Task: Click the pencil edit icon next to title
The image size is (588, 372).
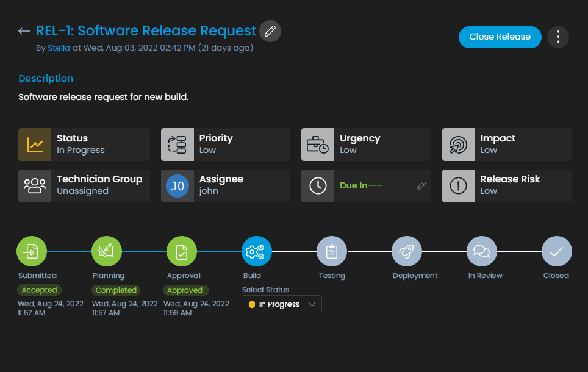Action: 270,31
